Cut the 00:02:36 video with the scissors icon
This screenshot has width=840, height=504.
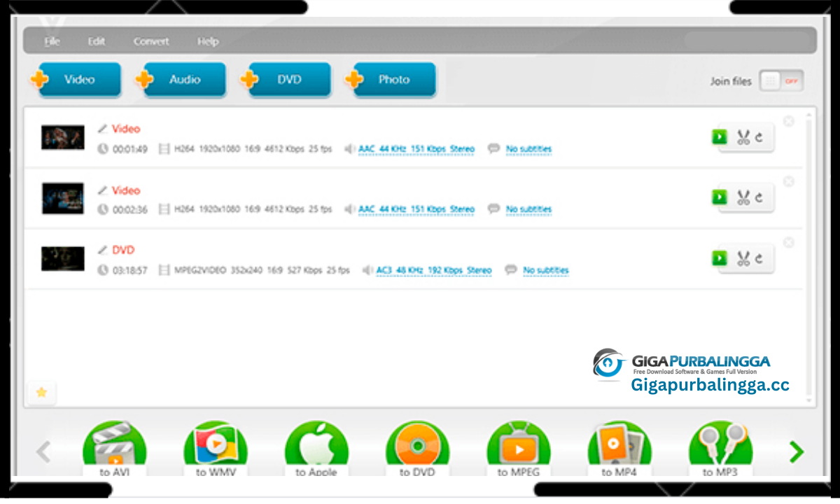[743, 198]
